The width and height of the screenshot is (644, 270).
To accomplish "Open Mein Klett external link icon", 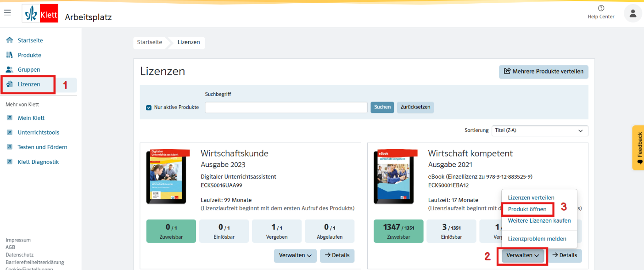I will pos(10,118).
